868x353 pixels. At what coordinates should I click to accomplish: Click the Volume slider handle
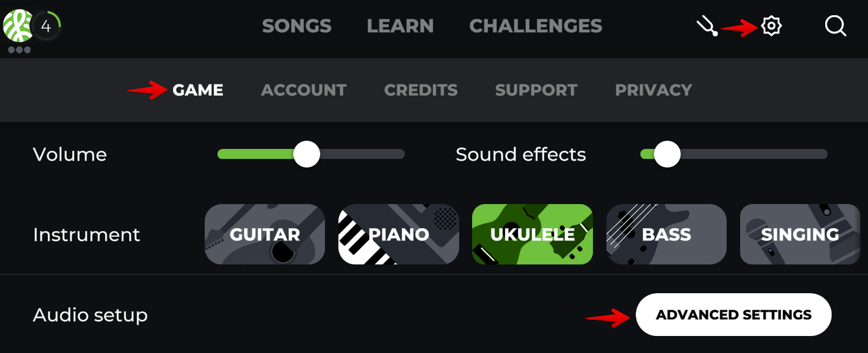click(x=306, y=154)
